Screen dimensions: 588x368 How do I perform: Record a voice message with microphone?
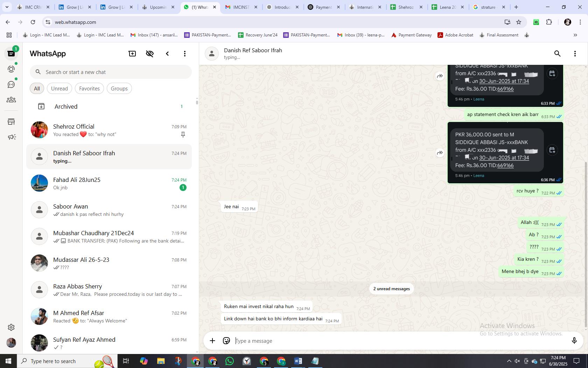pos(574,341)
